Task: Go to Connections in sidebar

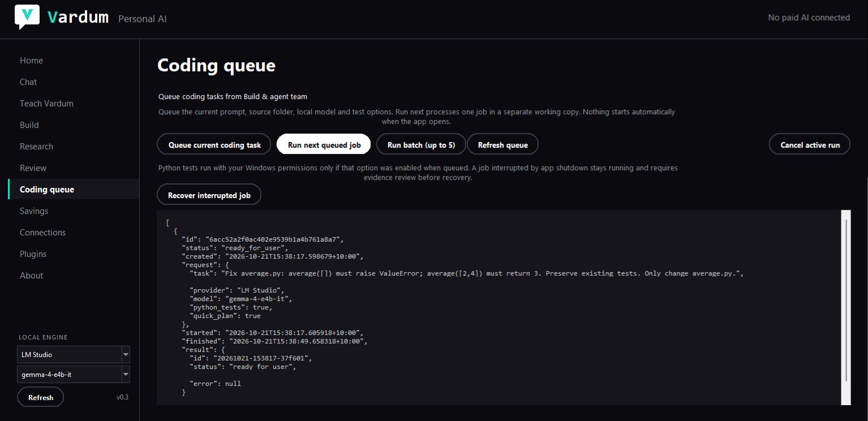Action: (x=42, y=233)
